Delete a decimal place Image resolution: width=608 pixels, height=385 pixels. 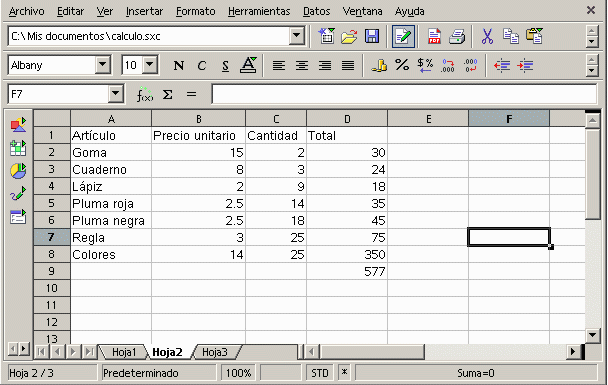pyautogui.click(x=471, y=65)
